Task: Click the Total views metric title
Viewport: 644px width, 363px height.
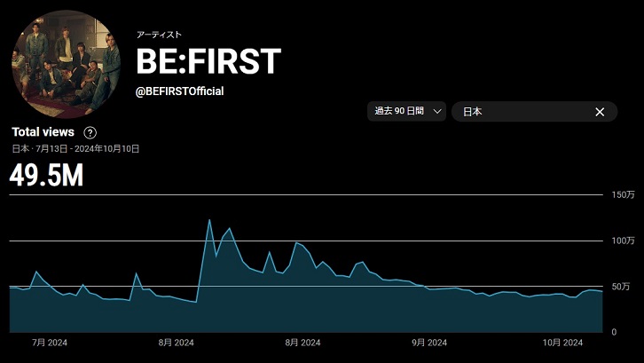Action: click(x=43, y=132)
